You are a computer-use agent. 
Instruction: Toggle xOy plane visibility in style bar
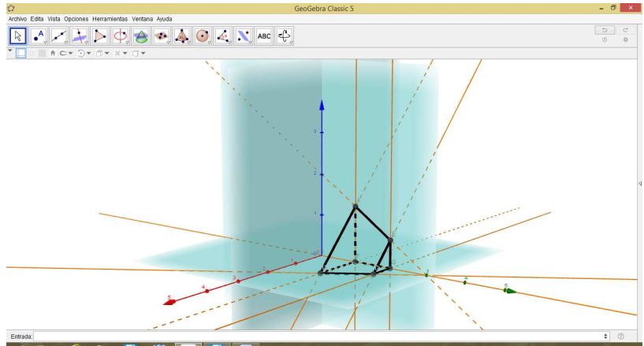(x=43, y=52)
